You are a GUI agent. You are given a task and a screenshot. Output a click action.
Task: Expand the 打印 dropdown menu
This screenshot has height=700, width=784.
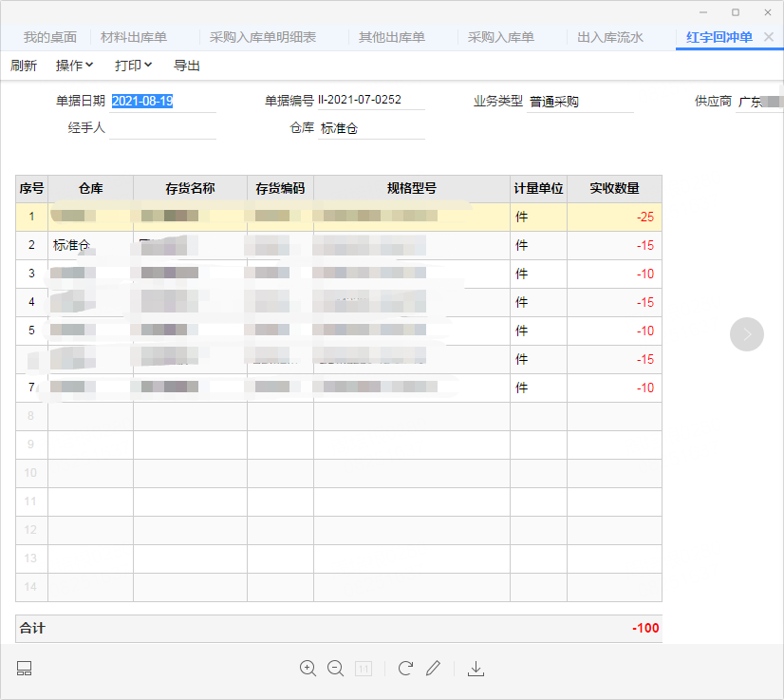134,66
